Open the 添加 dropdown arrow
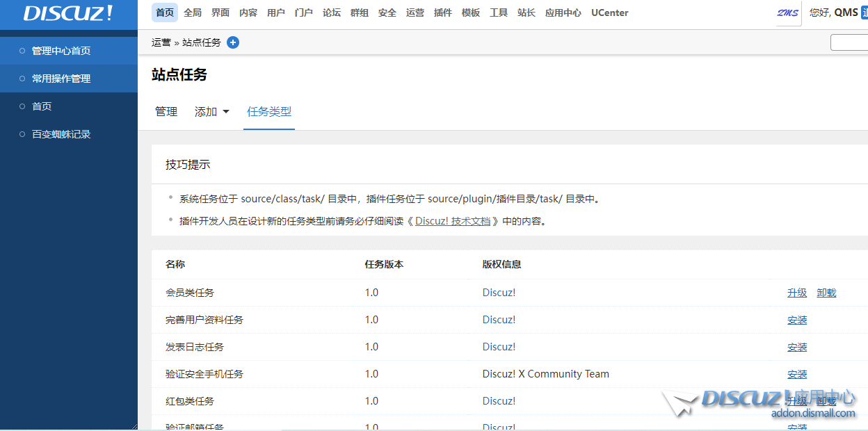 tap(225, 112)
